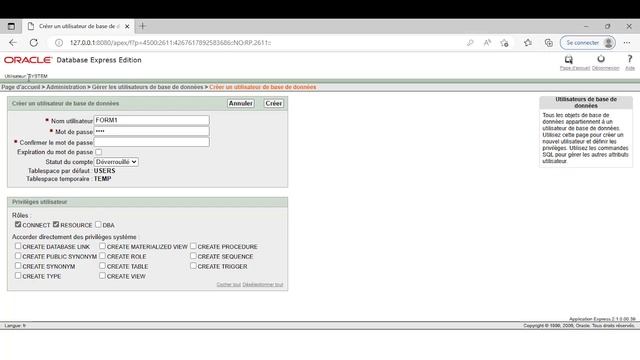640x360 pixels.
Task: Click Se connecter profile button
Action: tap(588, 42)
